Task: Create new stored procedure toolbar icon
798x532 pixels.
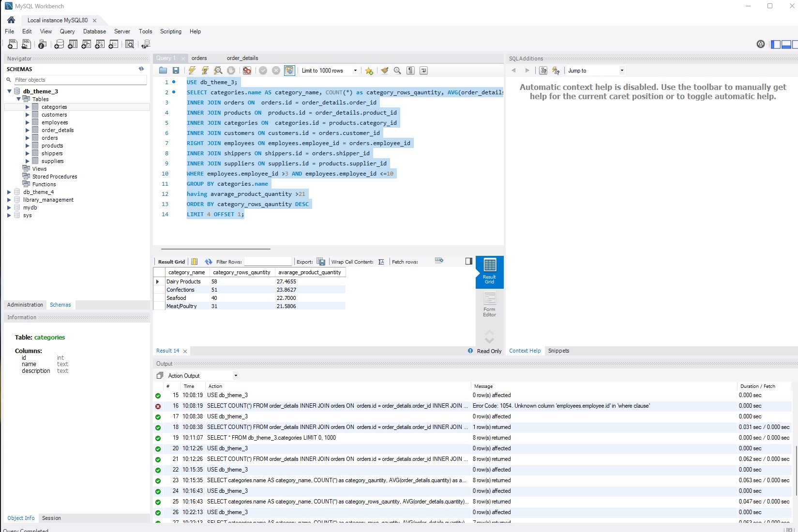Action: tap(100, 44)
